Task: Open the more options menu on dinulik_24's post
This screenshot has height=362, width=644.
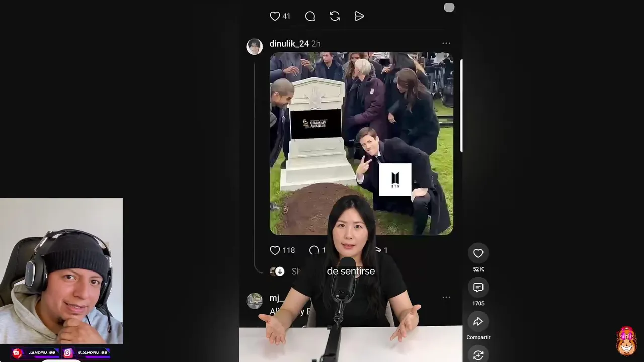Action: (x=446, y=43)
